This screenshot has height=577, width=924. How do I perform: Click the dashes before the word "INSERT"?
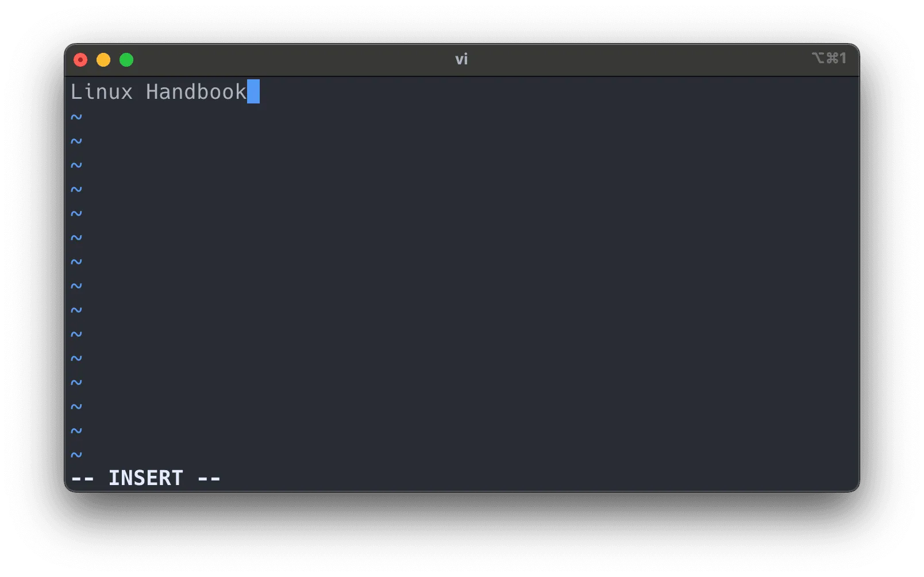pyautogui.click(x=83, y=478)
